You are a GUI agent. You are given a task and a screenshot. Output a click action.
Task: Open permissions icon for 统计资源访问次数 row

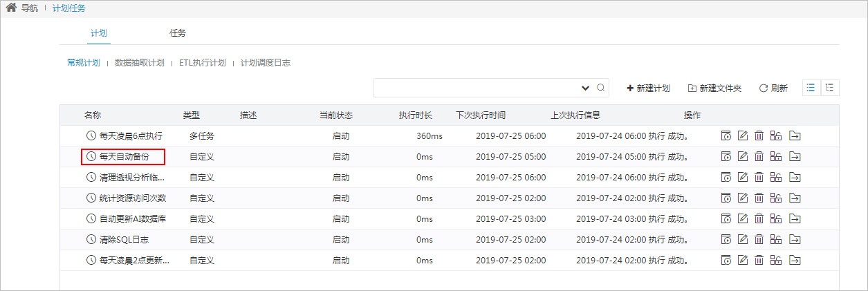pos(776,198)
